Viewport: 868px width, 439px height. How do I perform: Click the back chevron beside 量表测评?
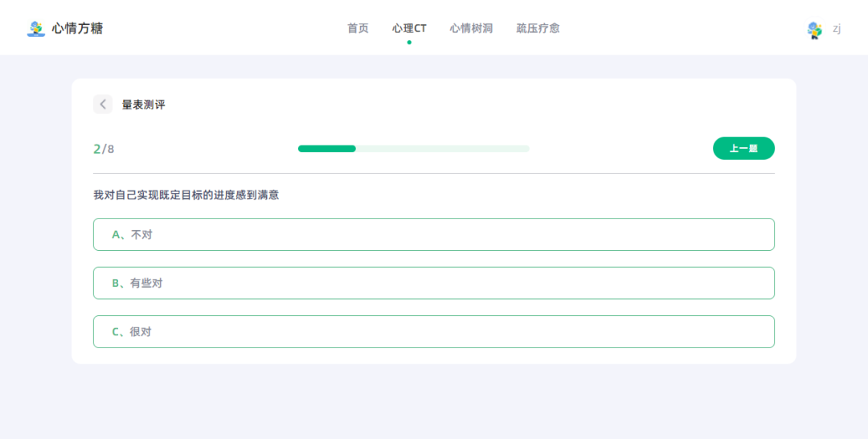[x=103, y=105]
